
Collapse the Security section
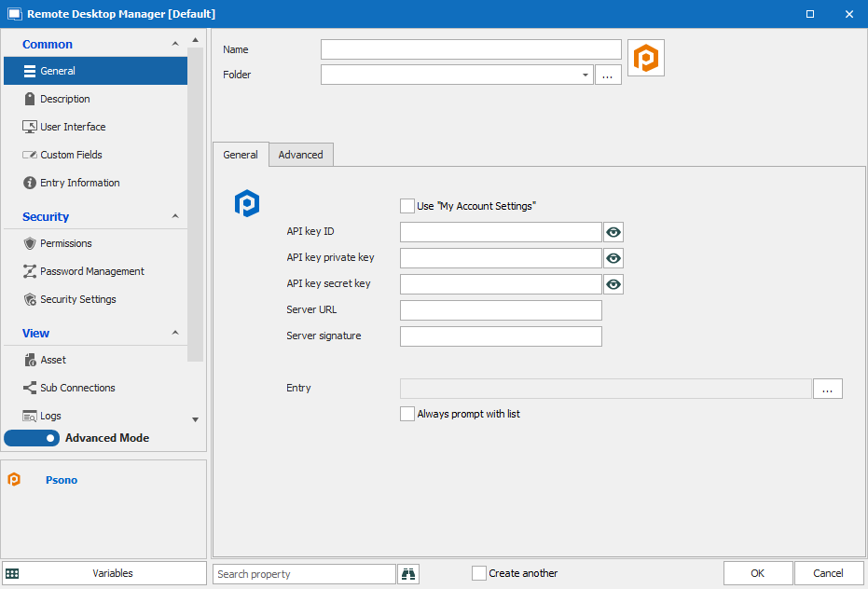pos(175,217)
